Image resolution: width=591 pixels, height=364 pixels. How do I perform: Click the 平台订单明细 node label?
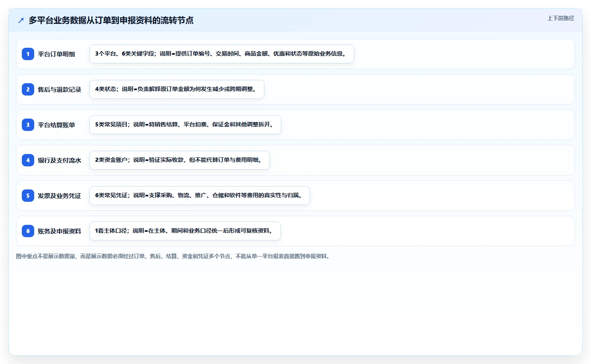pyautogui.click(x=56, y=54)
